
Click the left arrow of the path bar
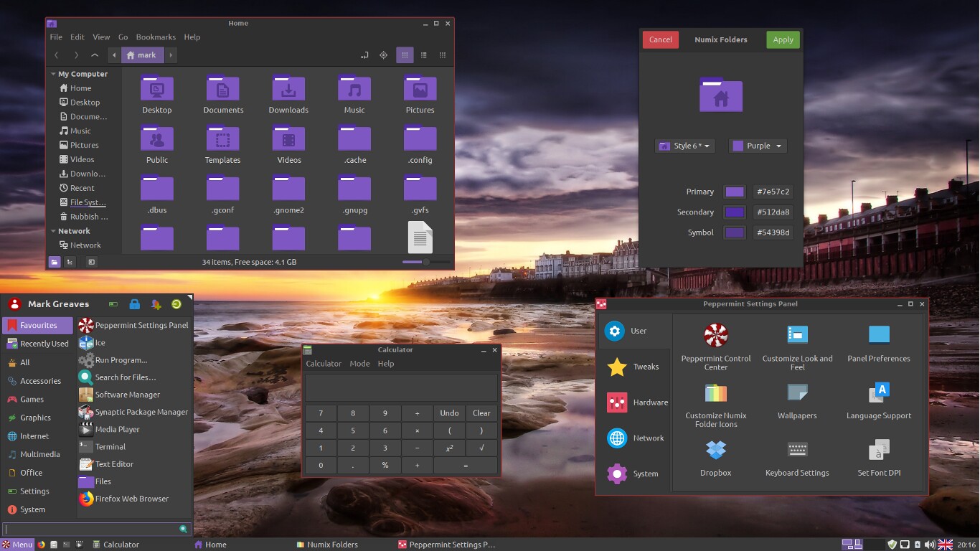tap(115, 55)
